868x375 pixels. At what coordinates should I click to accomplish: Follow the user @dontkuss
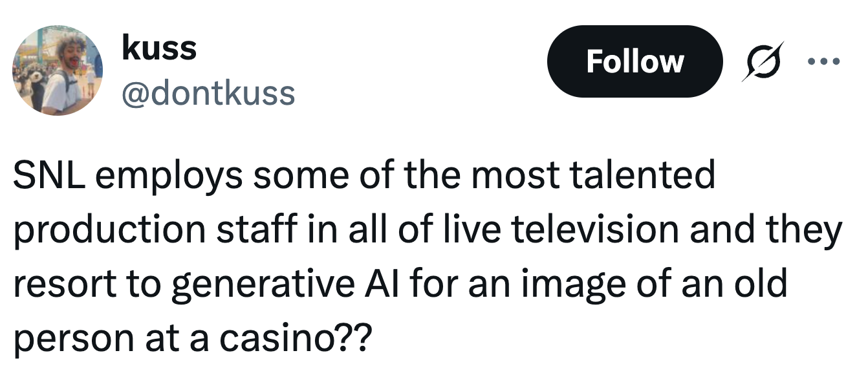(636, 61)
